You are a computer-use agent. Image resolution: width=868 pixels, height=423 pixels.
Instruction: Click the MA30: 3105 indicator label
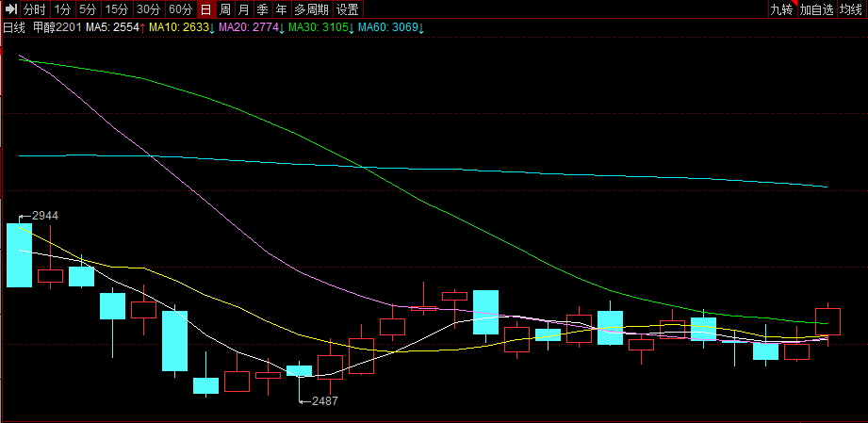[x=321, y=27]
